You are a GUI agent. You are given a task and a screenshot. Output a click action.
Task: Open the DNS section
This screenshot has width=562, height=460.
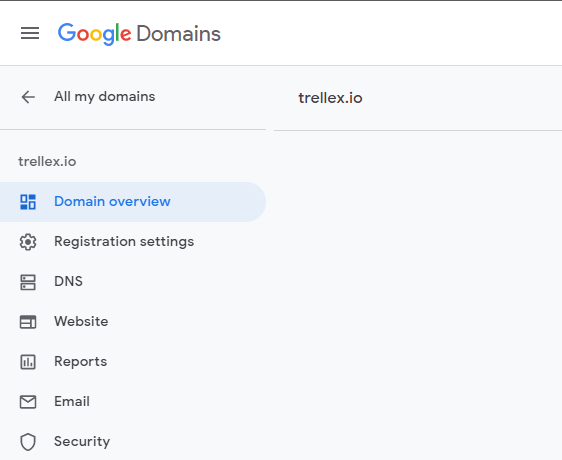(x=133, y=282)
